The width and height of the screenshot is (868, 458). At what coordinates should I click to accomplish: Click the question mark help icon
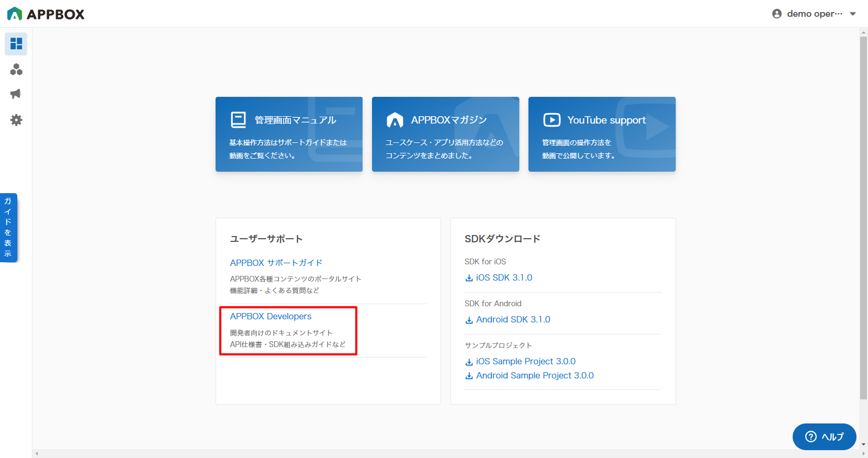coord(810,437)
